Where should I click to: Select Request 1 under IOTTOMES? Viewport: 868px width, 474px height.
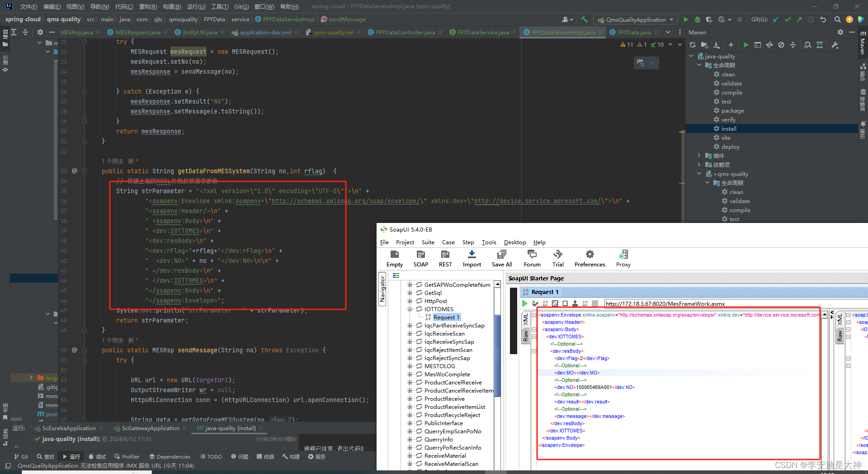[446, 318]
